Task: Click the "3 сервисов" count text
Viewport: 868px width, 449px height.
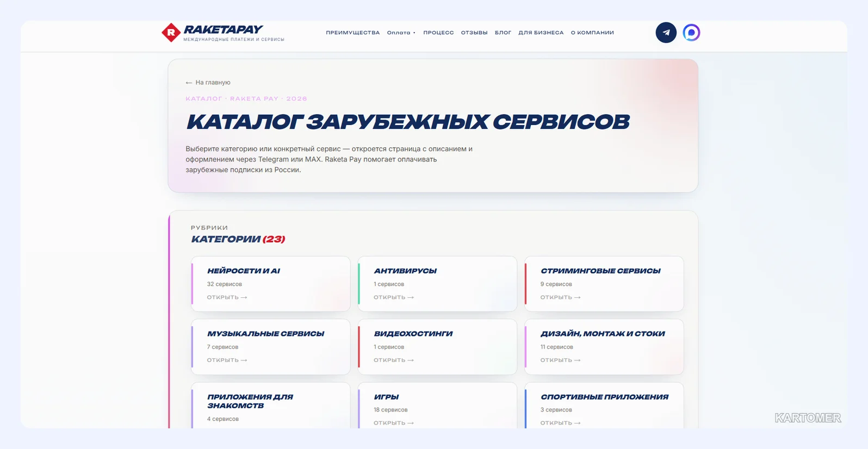Action: (556, 410)
